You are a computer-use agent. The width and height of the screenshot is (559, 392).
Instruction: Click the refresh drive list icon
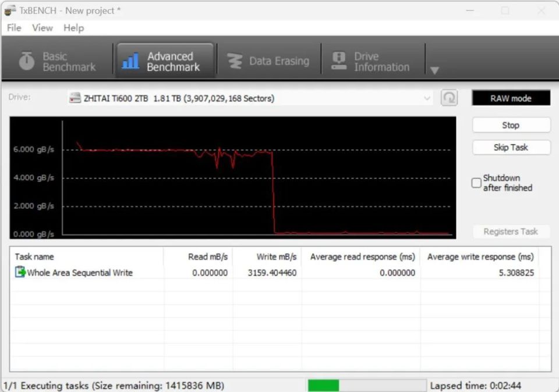tap(449, 98)
